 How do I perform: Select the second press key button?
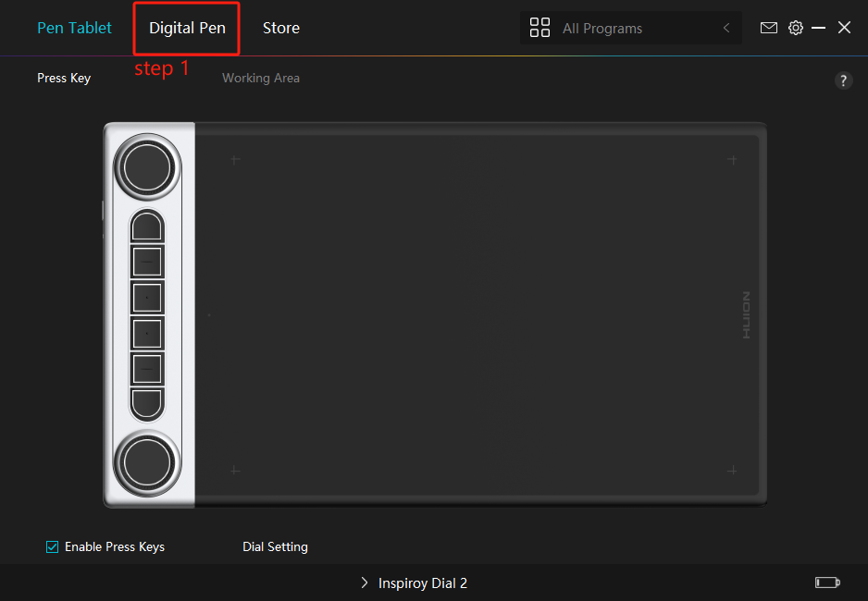click(x=147, y=263)
